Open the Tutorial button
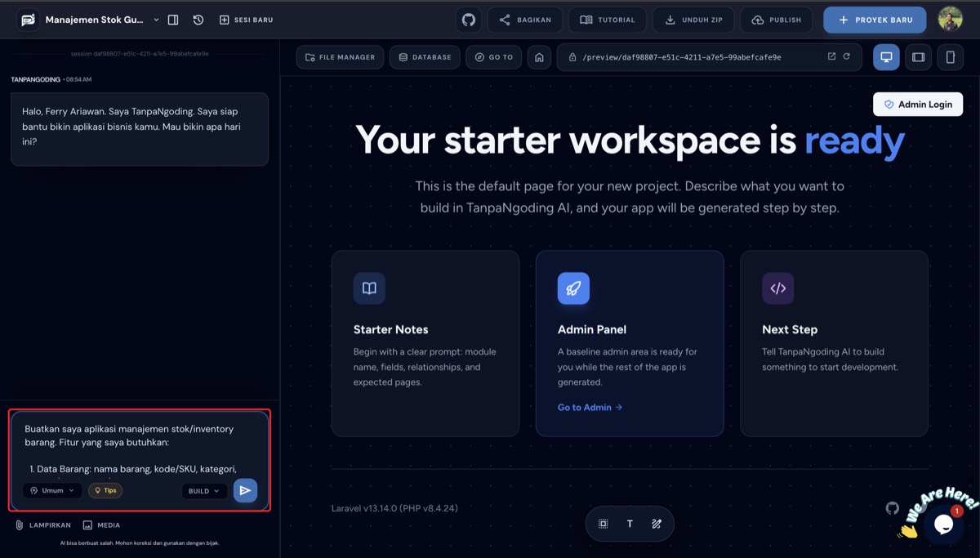This screenshot has height=558, width=980. tap(608, 20)
